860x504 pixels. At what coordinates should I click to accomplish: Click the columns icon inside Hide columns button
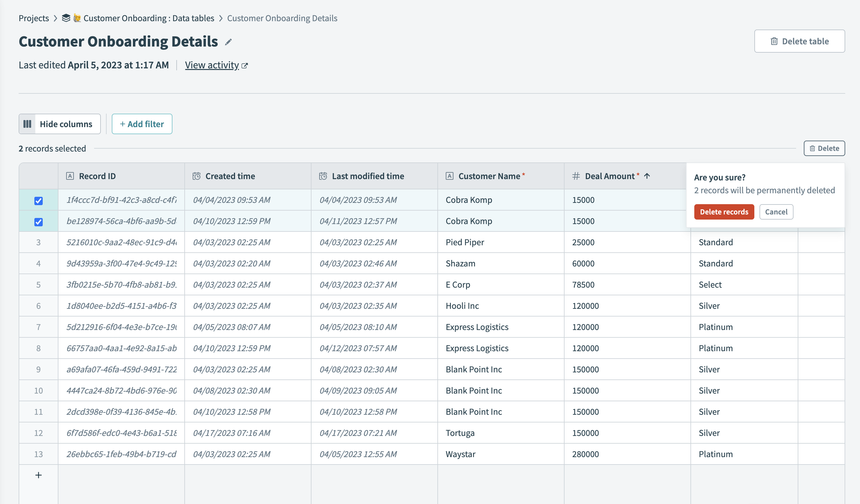pos(28,124)
